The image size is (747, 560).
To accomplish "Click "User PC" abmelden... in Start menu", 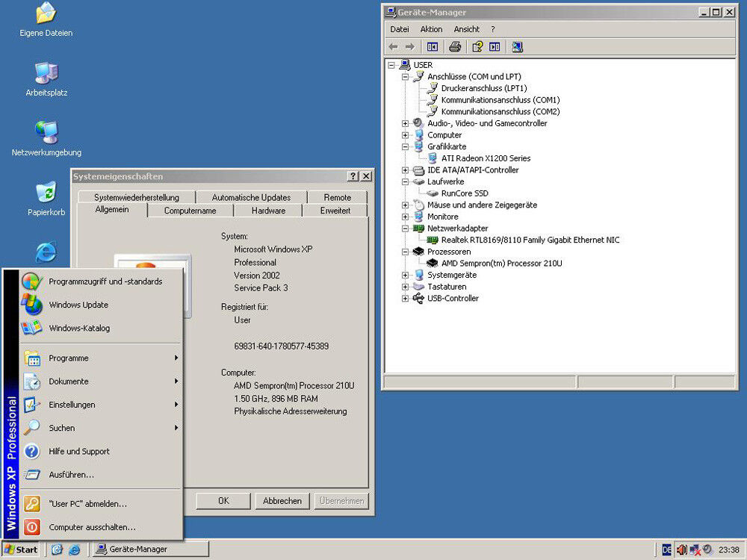I will (101, 504).
